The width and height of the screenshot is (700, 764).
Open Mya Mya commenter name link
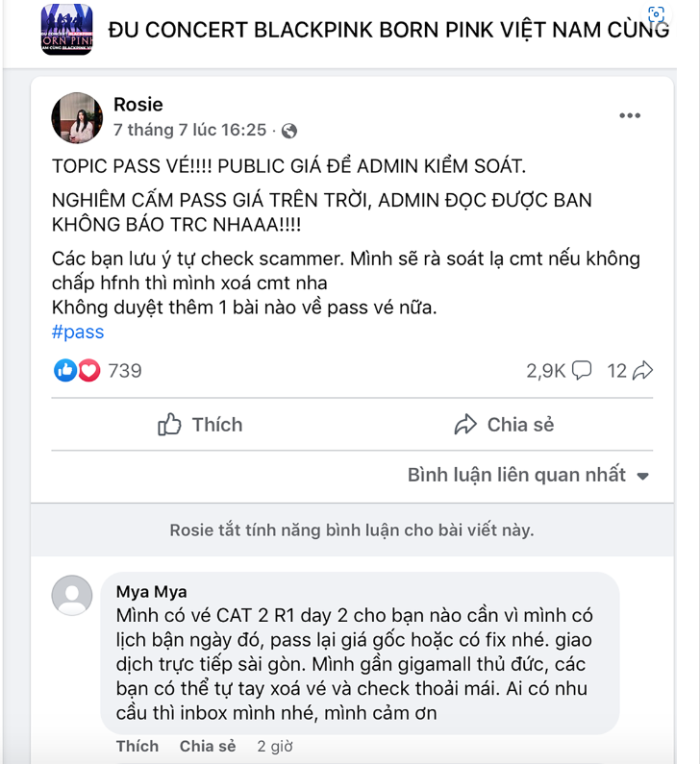click(151, 591)
